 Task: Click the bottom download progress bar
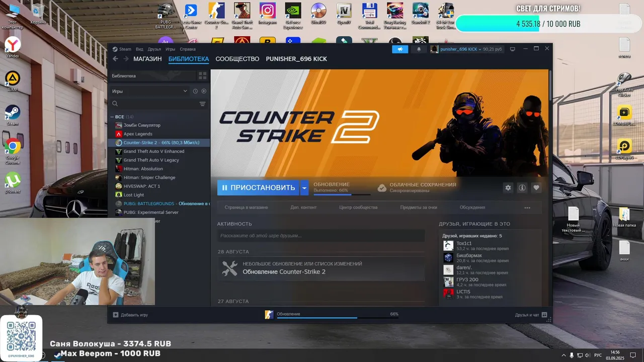[338, 318]
